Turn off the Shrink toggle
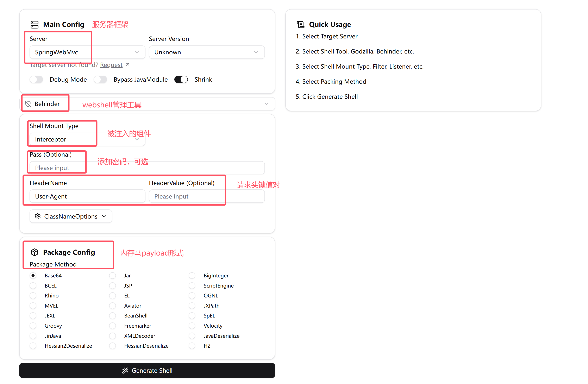This screenshot has height=384, width=588. [181, 80]
